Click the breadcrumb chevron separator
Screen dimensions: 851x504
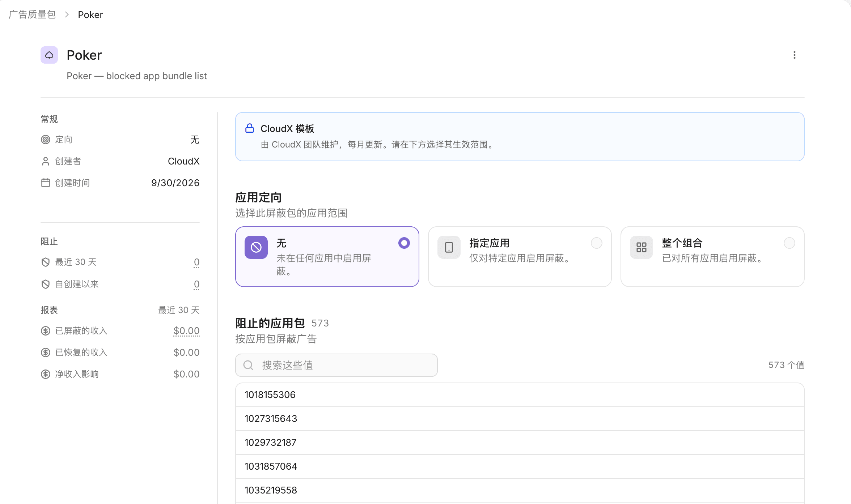[x=67, y=14]
